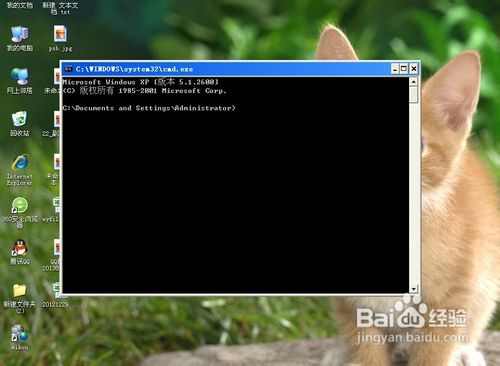Viewport: 500px width, 366px height.
Task: Click the console scrollbar down arrow
Action: pos(413,289)
